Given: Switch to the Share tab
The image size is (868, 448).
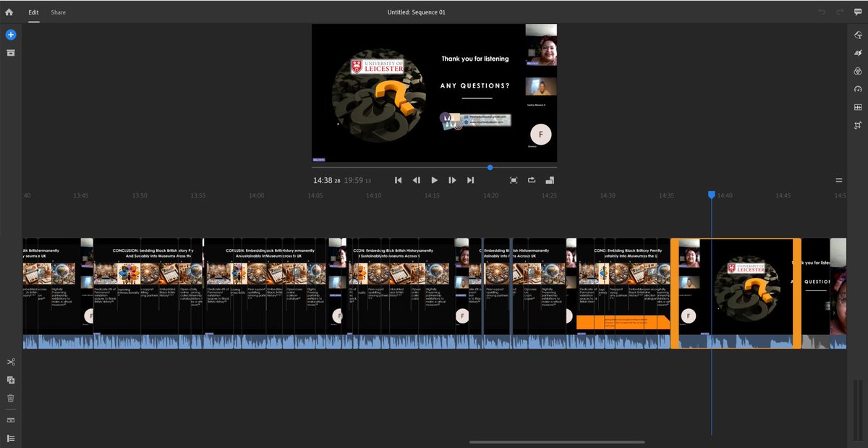Looking at the screenshot, I should 58,12.
